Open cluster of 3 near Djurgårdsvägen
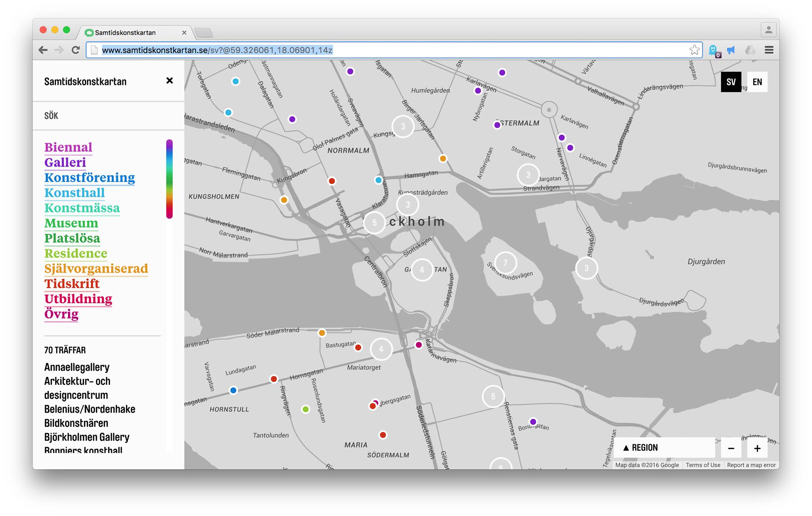 coord(586,268)
